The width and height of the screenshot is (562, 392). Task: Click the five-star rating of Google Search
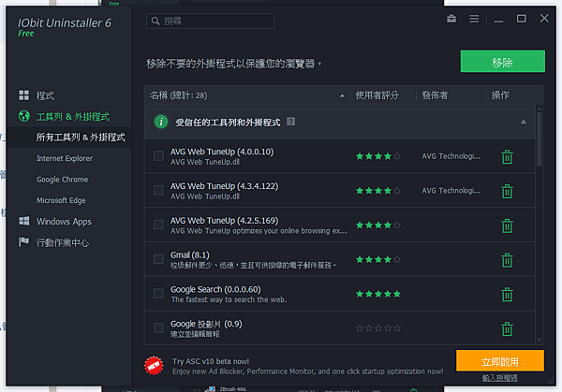point(378,294)
